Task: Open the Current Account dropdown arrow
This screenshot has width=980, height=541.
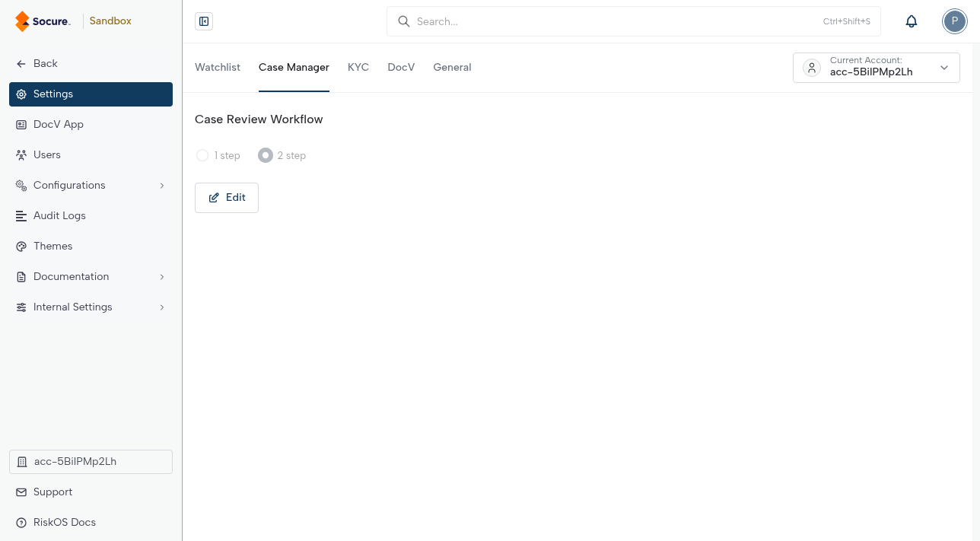Action: (x=944, y=68)
